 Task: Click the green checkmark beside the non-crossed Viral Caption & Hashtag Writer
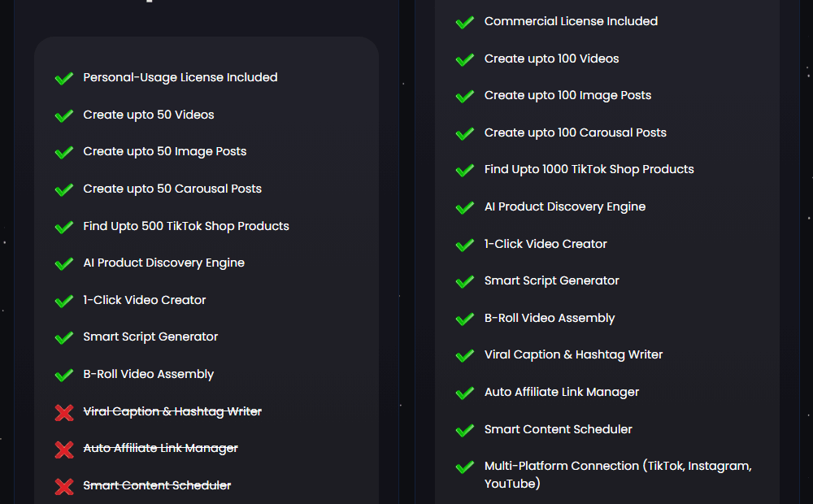click(465, 355)
